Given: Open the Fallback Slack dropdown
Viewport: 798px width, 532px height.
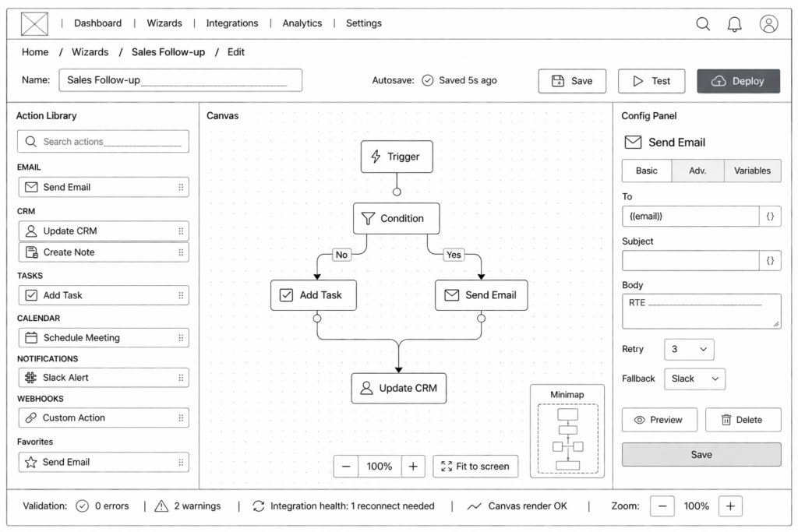Looking at the screenshot, I should pos(694,379).
